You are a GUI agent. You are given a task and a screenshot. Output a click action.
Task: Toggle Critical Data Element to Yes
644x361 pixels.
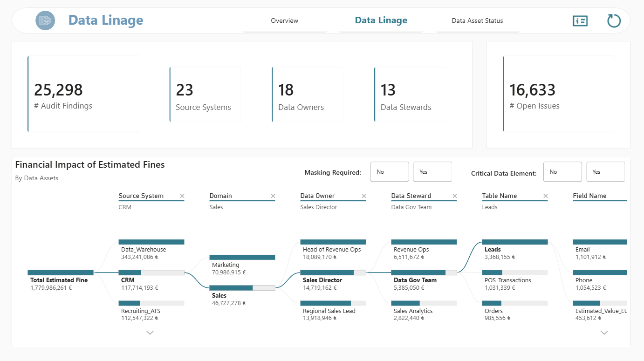(x=605, y=172)
